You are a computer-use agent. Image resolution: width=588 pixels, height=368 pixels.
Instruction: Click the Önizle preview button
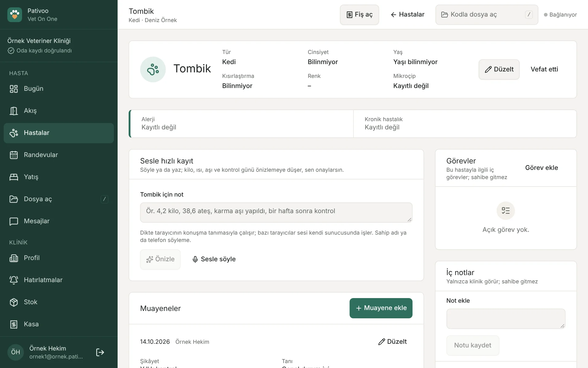coord(160,259)
